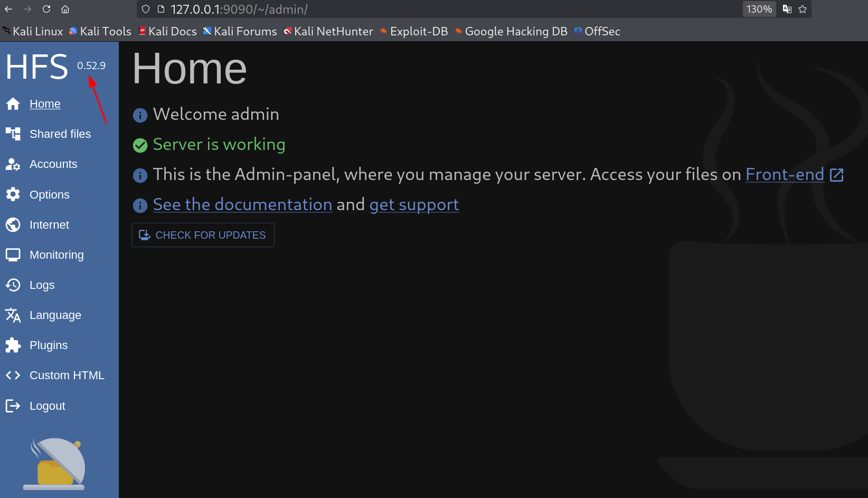Click the CHECK FOR UPDATES button
The width and height of the screenshot is (868, 498).
pos(203,235)
